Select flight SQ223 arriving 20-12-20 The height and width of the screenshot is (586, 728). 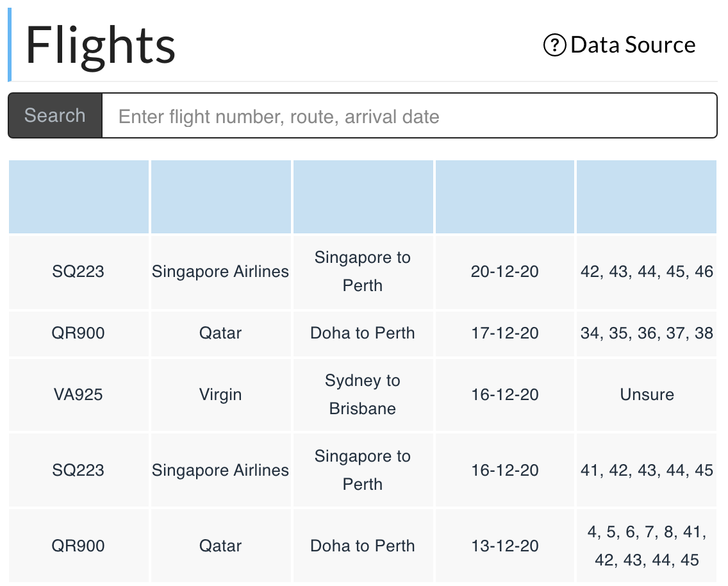[78, 272]
